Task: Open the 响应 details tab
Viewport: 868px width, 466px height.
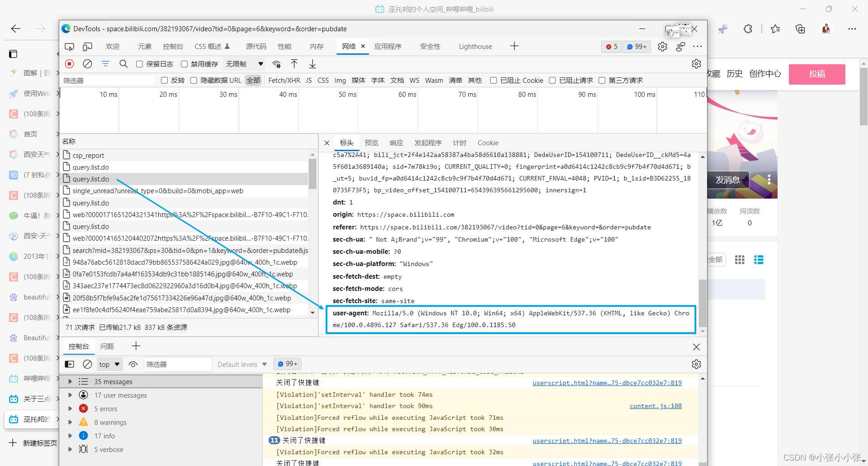Action: [x=396, y=143]
